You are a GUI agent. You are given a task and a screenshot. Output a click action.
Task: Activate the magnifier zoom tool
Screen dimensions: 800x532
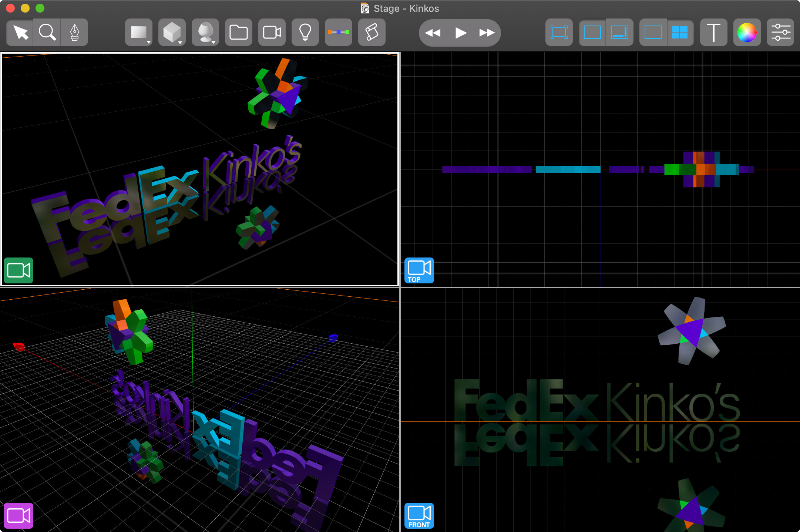point(47,33)
